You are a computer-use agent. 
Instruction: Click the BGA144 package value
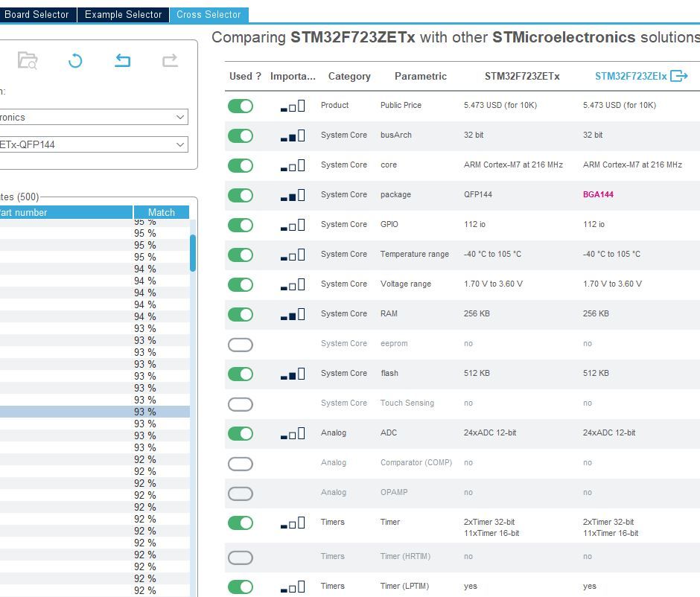[598, 194]
